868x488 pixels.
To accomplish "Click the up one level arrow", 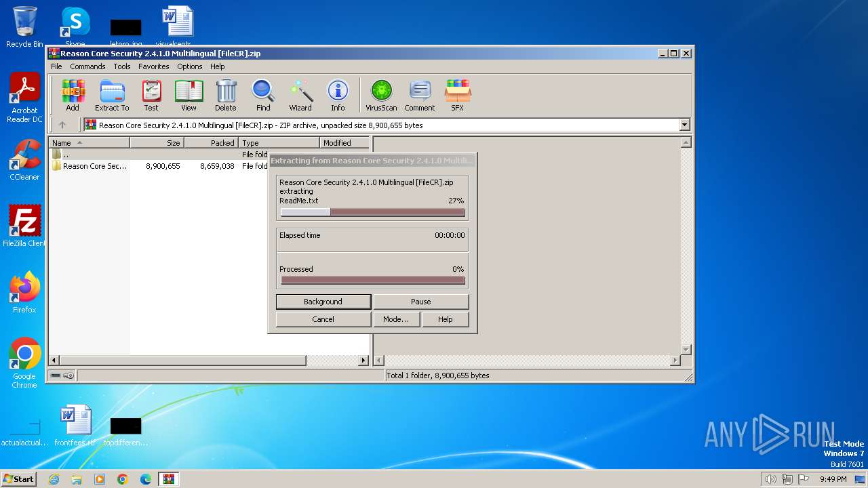I will click(x=62, y=125).
